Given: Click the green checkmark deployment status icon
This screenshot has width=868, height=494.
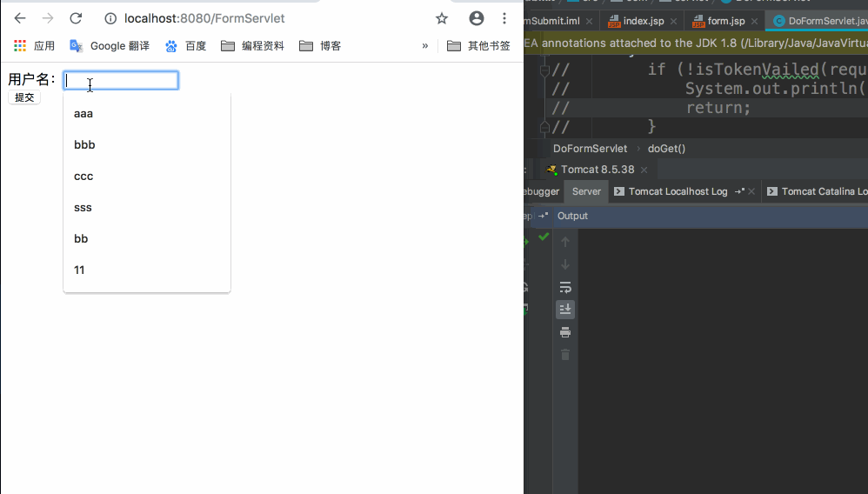Looking at the screenshot, I should pos(544,237).
